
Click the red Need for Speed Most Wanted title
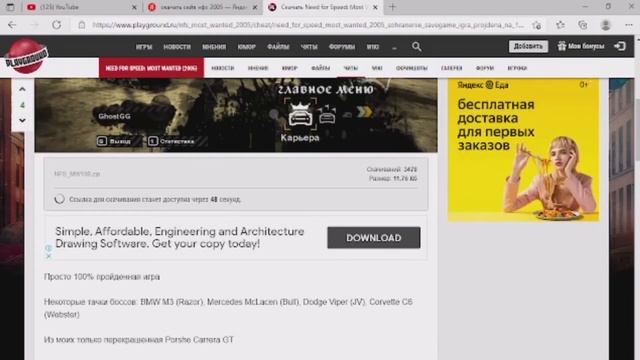[151, 68]
